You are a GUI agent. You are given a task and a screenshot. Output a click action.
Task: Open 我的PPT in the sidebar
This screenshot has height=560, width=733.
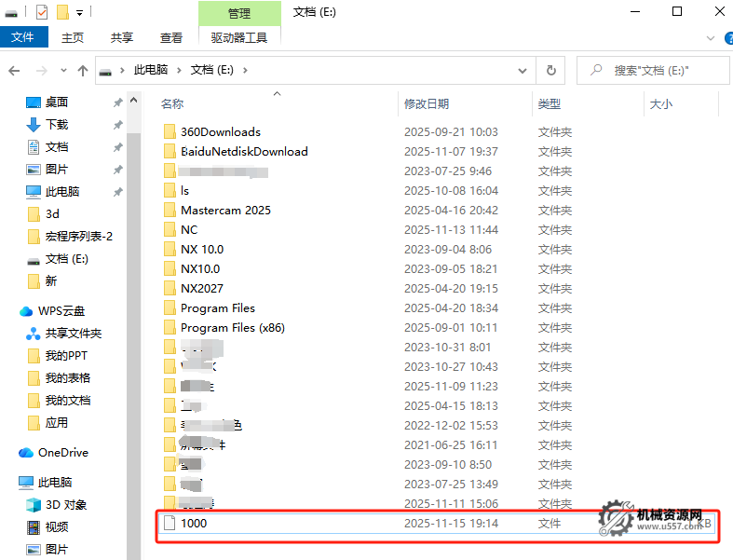tap(66, 356)
